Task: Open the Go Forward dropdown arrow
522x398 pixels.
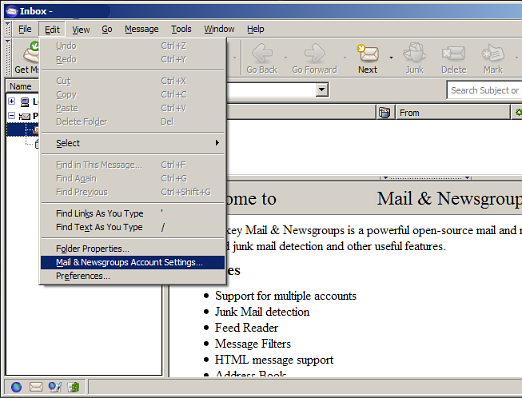Action: pos(345,58)
